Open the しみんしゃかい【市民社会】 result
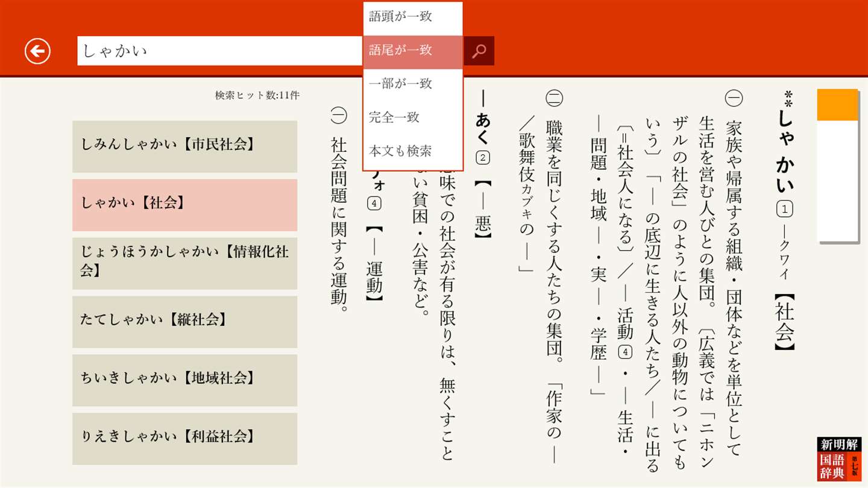The image size is (868, 488). point(185,146)
